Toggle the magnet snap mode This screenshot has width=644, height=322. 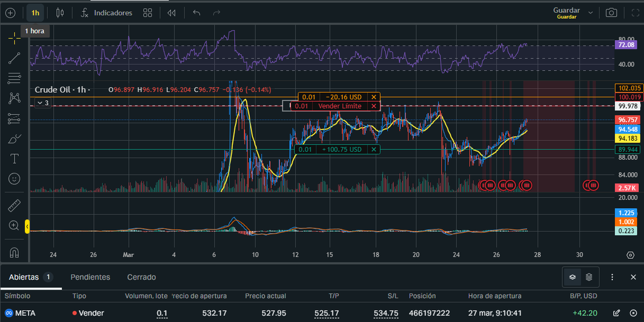[x=15, y=252]
